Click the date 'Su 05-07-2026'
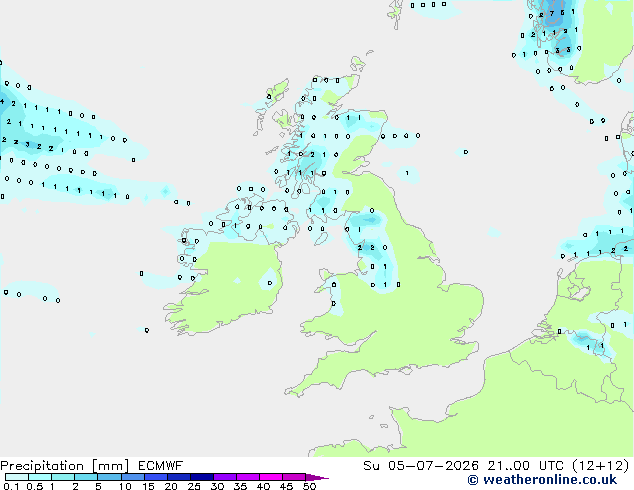634x490 pixels. click(421, 466)
